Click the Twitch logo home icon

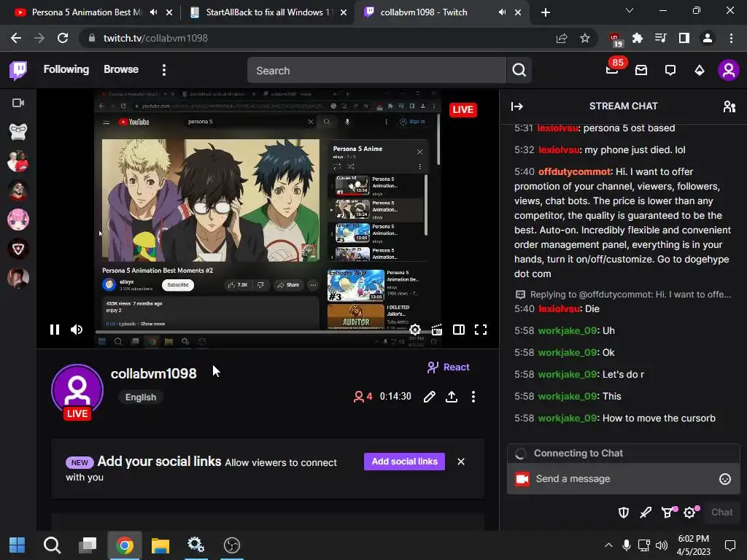coord(18,70)
